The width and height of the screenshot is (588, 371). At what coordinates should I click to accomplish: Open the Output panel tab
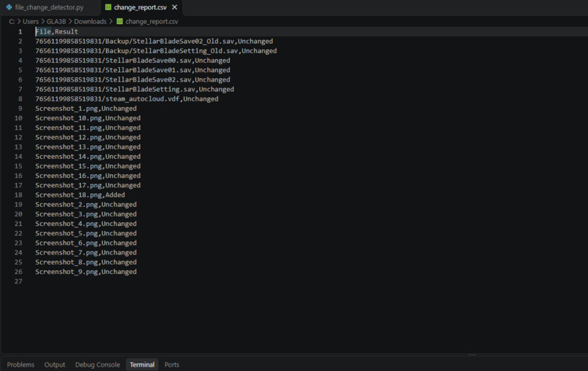coord(55,364)
